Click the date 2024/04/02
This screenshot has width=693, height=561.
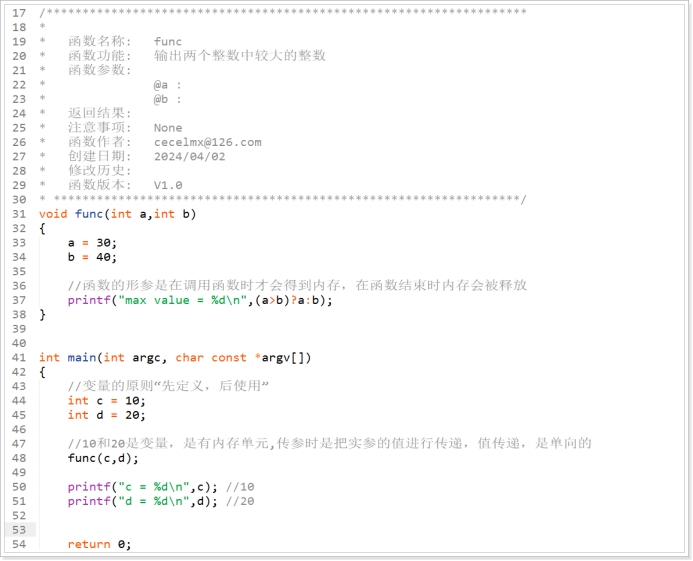[190, 156]
